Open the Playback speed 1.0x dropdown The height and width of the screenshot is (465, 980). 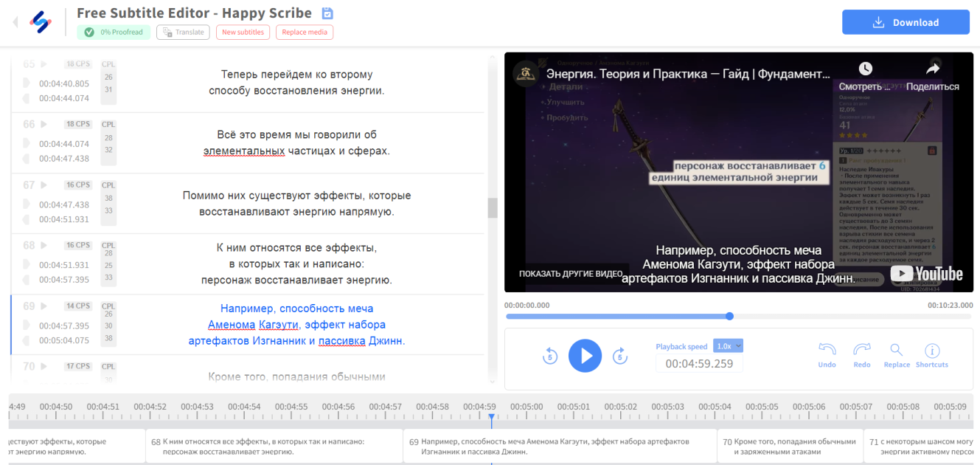pyautogui.click(x=729, y=345)
